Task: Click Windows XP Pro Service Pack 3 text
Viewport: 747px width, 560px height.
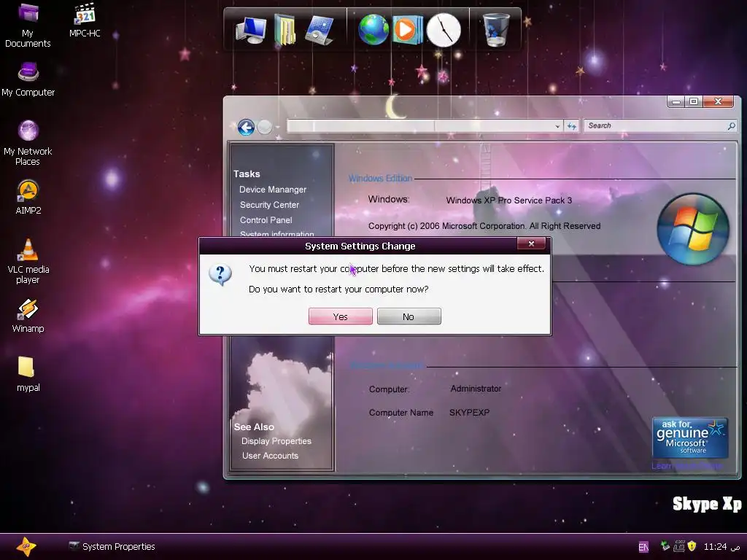Action: pos(508,201)
